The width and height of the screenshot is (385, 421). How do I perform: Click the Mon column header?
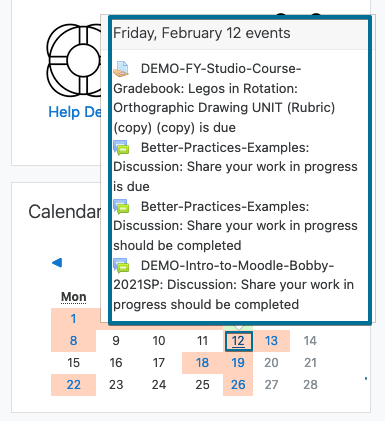74,297
